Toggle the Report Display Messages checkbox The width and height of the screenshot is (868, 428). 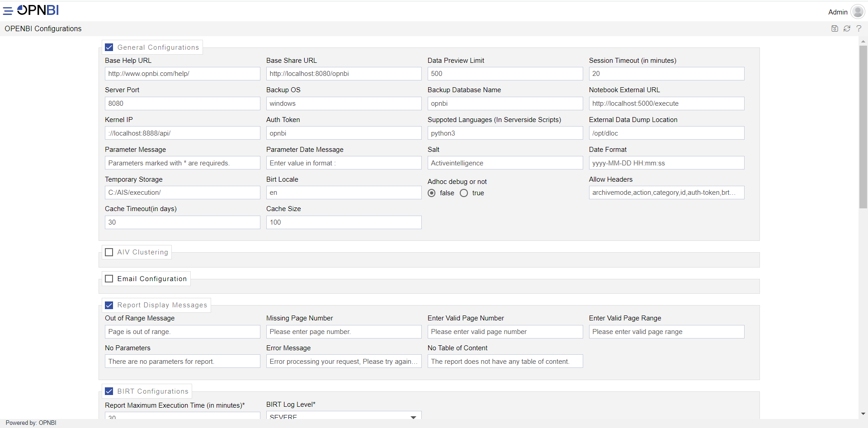click(x=109, y=305)
